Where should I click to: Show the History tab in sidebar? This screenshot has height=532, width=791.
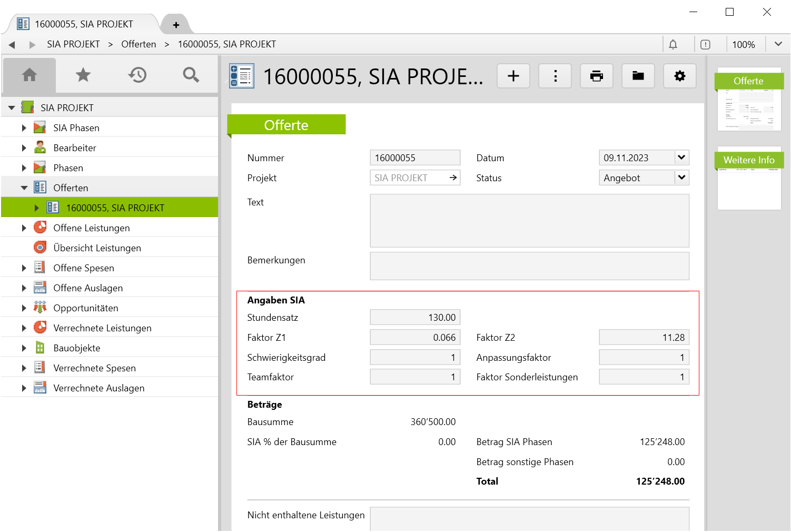click(137, 75)
